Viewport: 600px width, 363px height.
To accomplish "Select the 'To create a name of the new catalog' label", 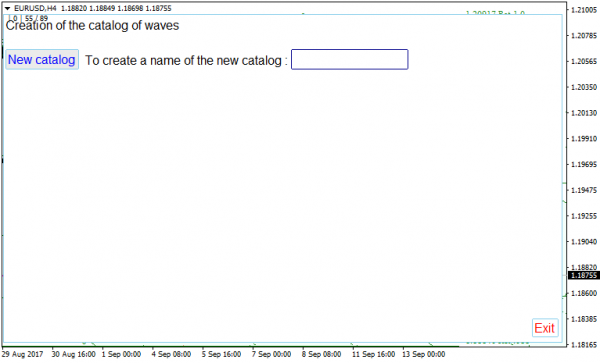I will [183, 60].
